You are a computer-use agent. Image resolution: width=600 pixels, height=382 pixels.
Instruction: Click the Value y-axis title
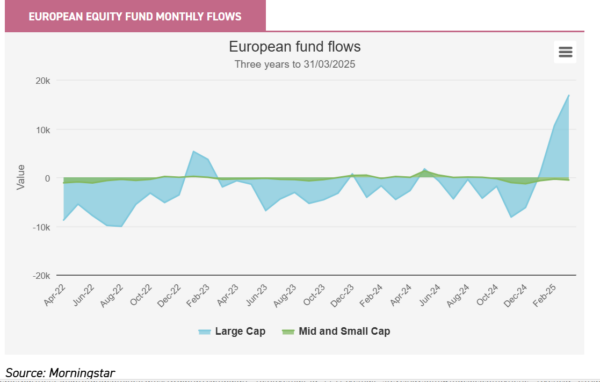(x=20, y=177)
